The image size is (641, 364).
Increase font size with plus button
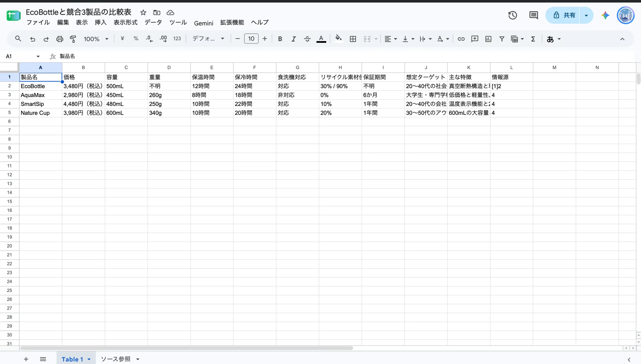(265, 39)
